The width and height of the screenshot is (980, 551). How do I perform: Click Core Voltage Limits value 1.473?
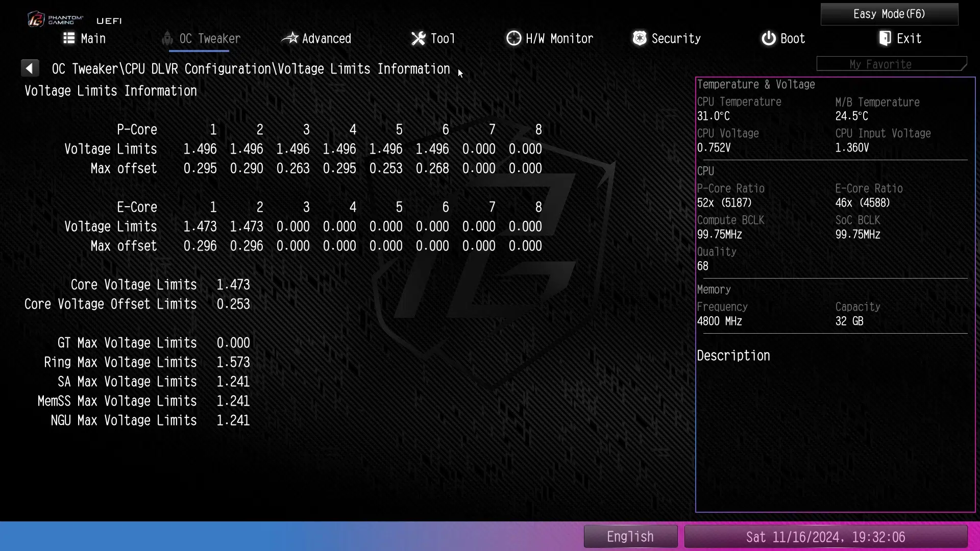pyautogui.click(x=233, y=285)
